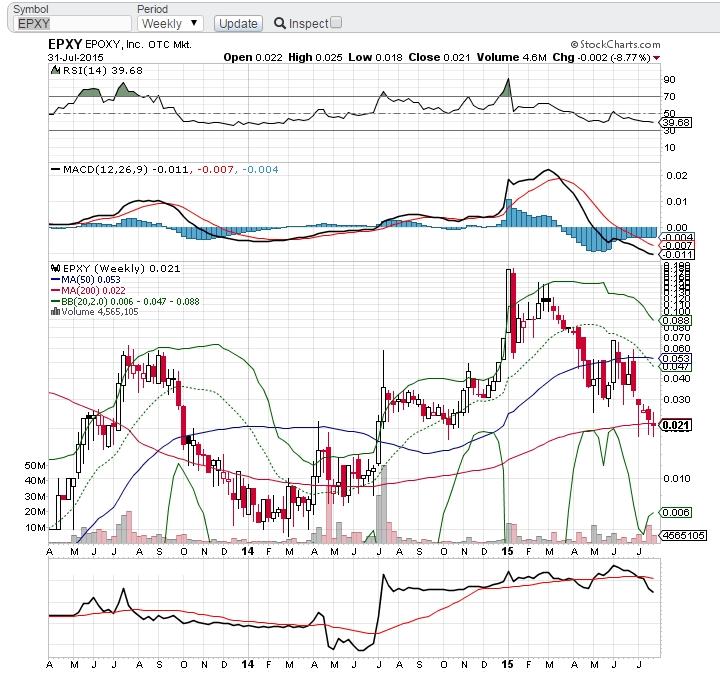Click the Inspect magnifying glass icon
Image resolution: width=720 pixels, height=678 pixels.
279,23
